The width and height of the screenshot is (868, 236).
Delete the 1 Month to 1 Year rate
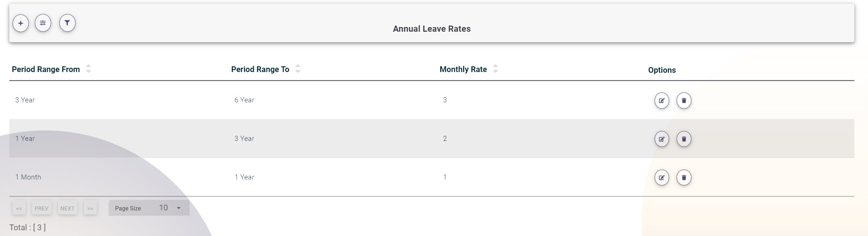[684, 177]
